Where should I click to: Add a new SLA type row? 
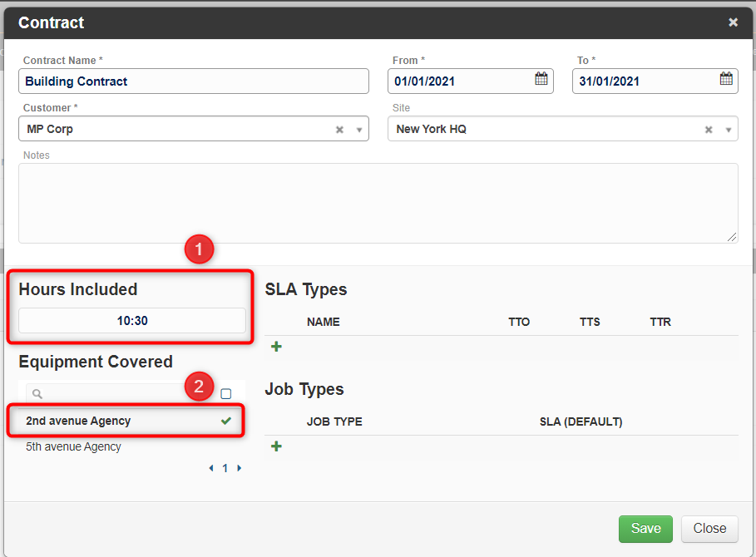(276, 347)
